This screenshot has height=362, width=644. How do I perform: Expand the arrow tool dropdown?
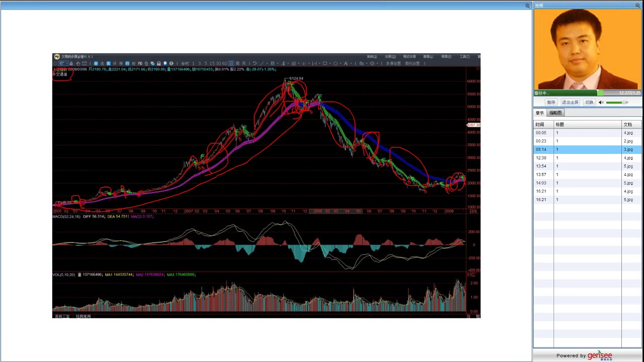click(x=309, y=63)
